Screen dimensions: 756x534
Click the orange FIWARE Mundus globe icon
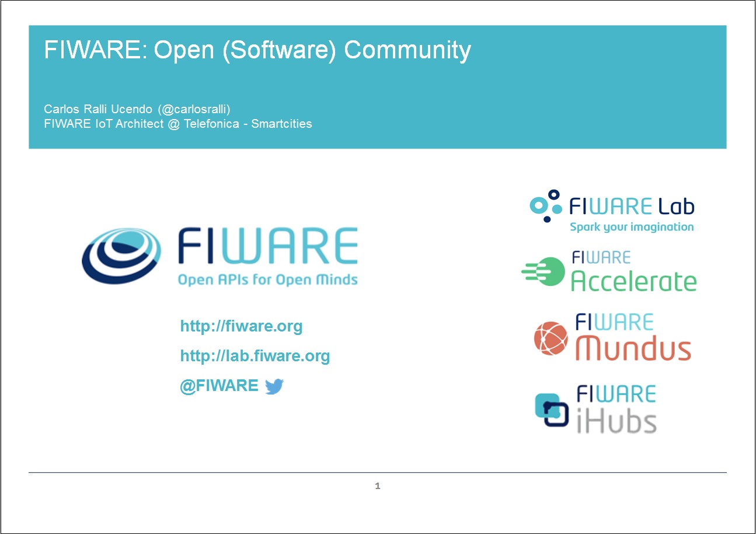[551, 338]
